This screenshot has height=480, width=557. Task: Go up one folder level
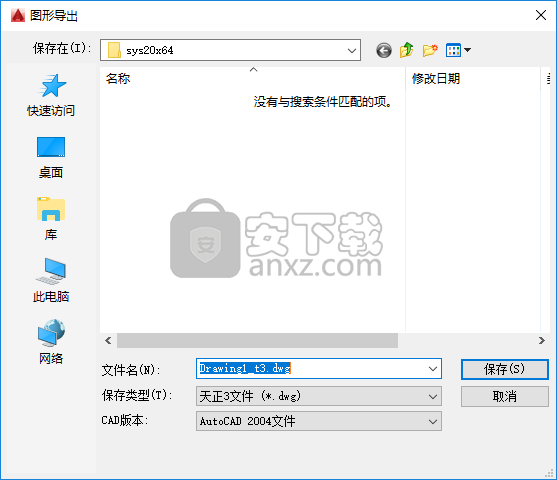pos(406,50)
